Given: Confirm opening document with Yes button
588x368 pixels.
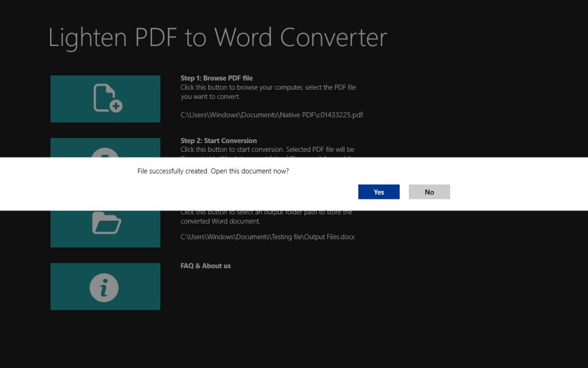Looking at the screenshot, I should (x=379, y=192).
